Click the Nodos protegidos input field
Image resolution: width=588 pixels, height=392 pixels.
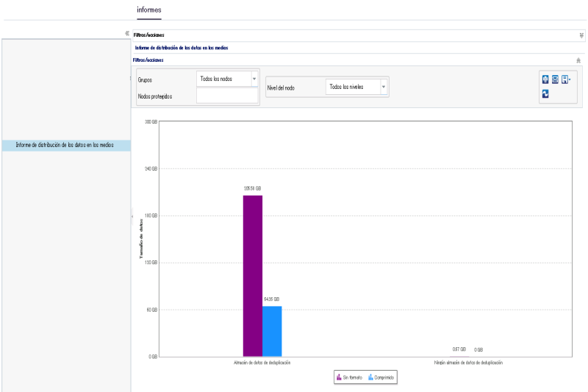pyautogui.click(x=227, y=96)
